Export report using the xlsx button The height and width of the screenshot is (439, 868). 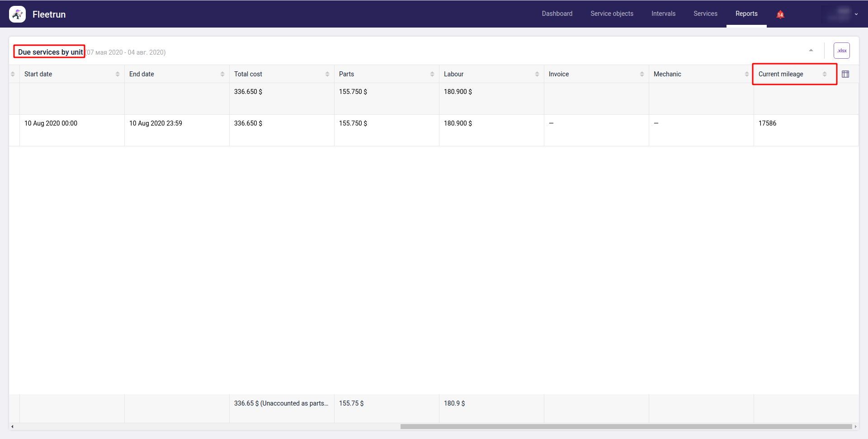click(x=841, y=51)
